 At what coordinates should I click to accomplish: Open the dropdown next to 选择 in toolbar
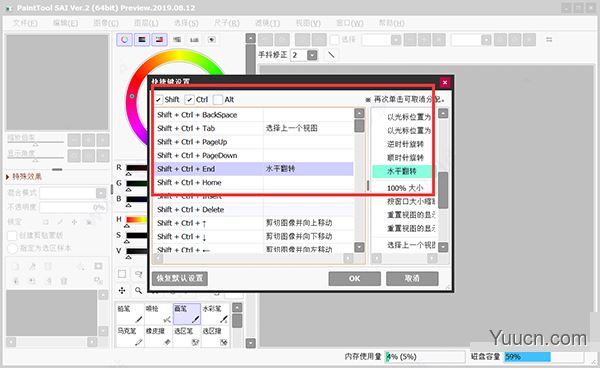pyautogui.click(x=396, y=39)
